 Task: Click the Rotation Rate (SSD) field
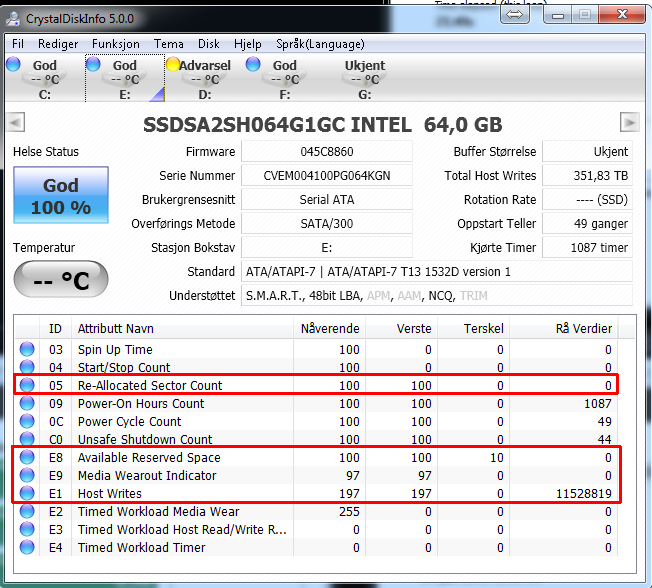point(588,200)
